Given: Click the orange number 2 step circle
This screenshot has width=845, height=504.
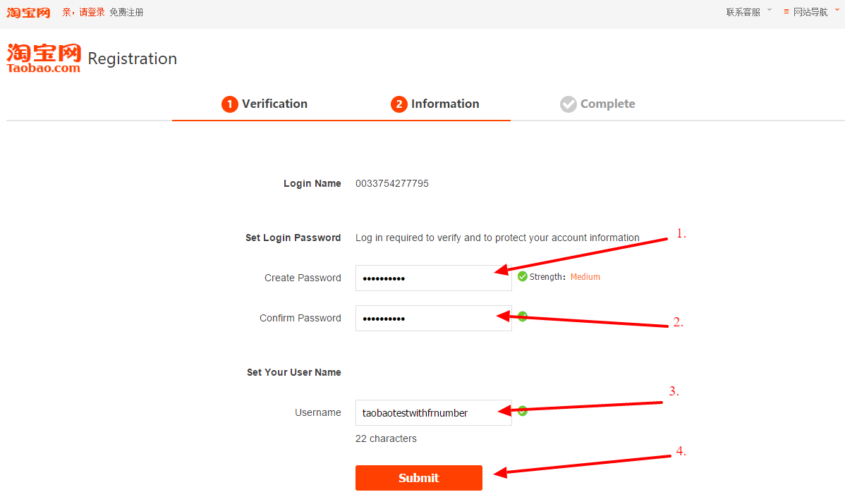Looking at the screenshot, I should [x=399, y=104].
